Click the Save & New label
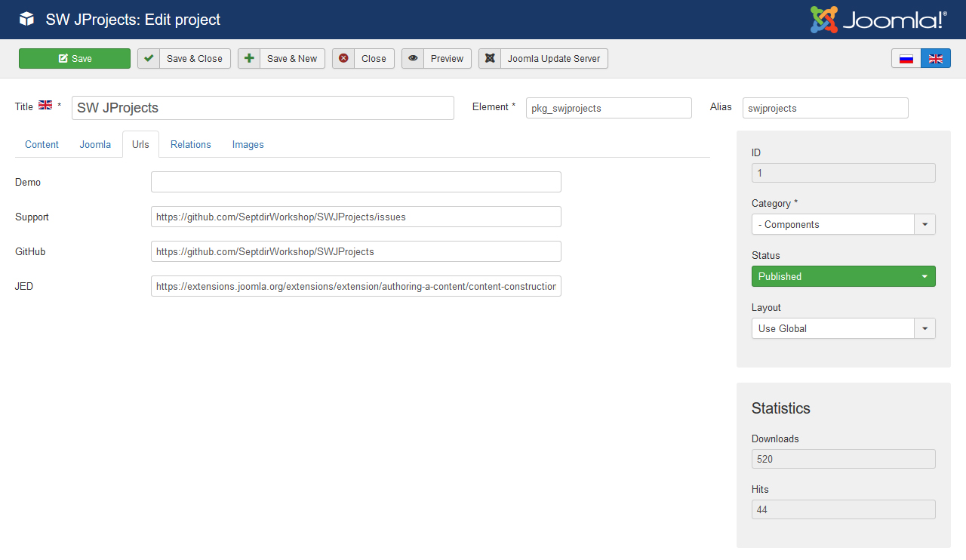 tap(292, 58)
